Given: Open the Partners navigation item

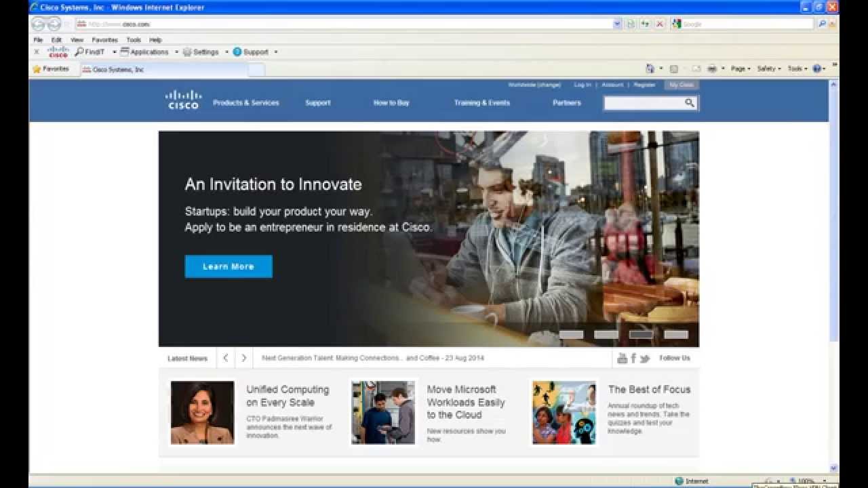Looking at the screenshot, I should coord(567,103).
